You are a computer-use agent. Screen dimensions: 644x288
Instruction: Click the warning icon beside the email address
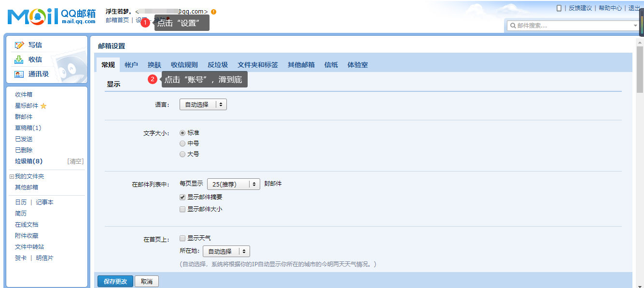[214, 11]
